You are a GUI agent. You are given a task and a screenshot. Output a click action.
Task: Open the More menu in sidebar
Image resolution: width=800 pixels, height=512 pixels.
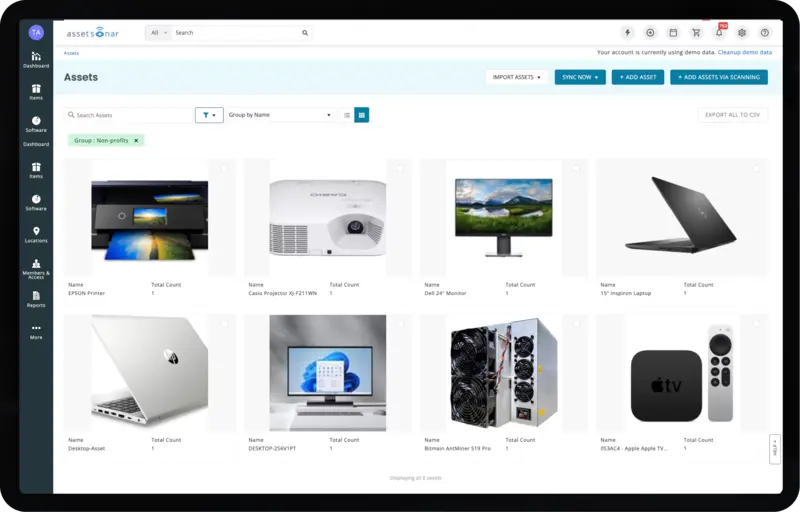point(36,331)
